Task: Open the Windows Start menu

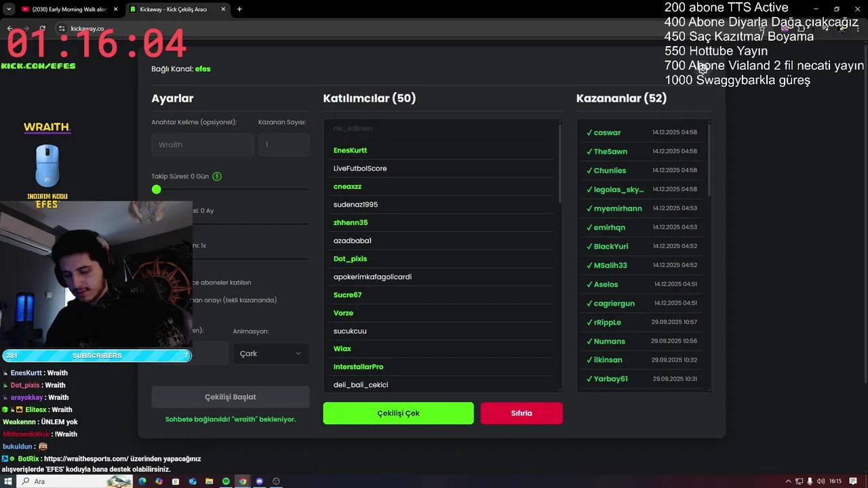Action: (8, 481)
